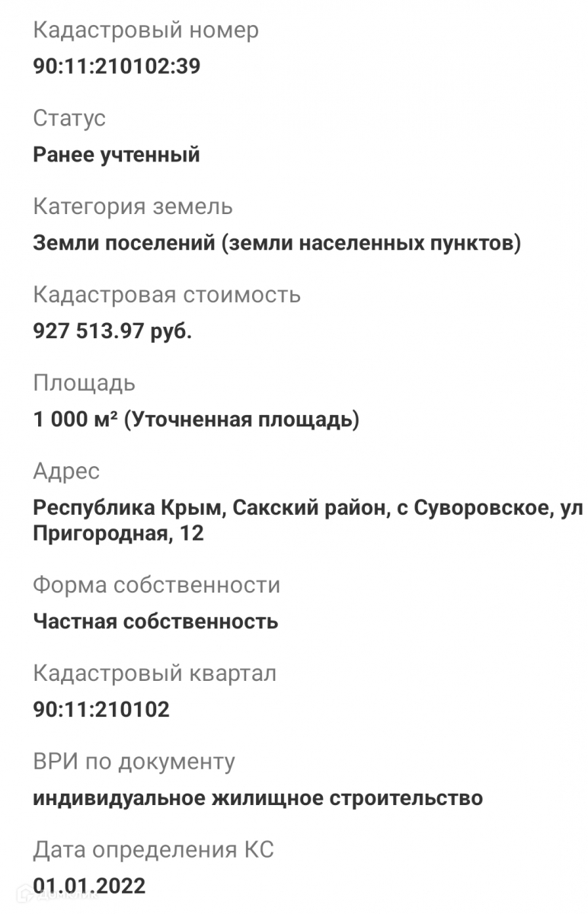The height and width of the screenshot is (914, 588).
Task: Select the 927 513.97 руб. value
Action: pyautogui.click(x=113, y=331)
